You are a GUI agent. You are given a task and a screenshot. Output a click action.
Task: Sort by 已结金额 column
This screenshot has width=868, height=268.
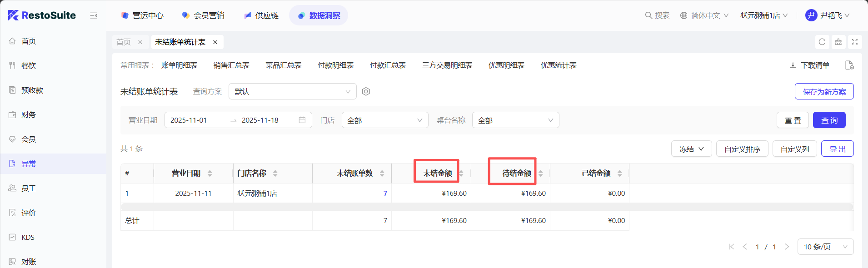[619, 174]
